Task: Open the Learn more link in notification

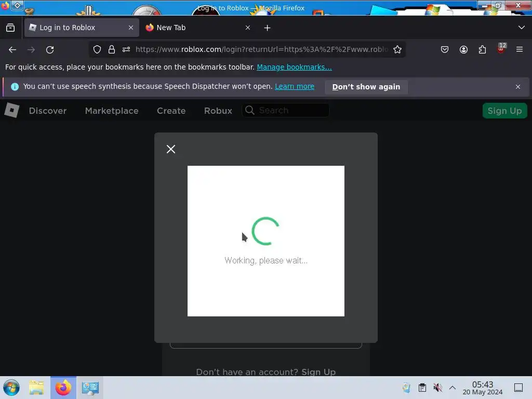Action: (295, 87)
